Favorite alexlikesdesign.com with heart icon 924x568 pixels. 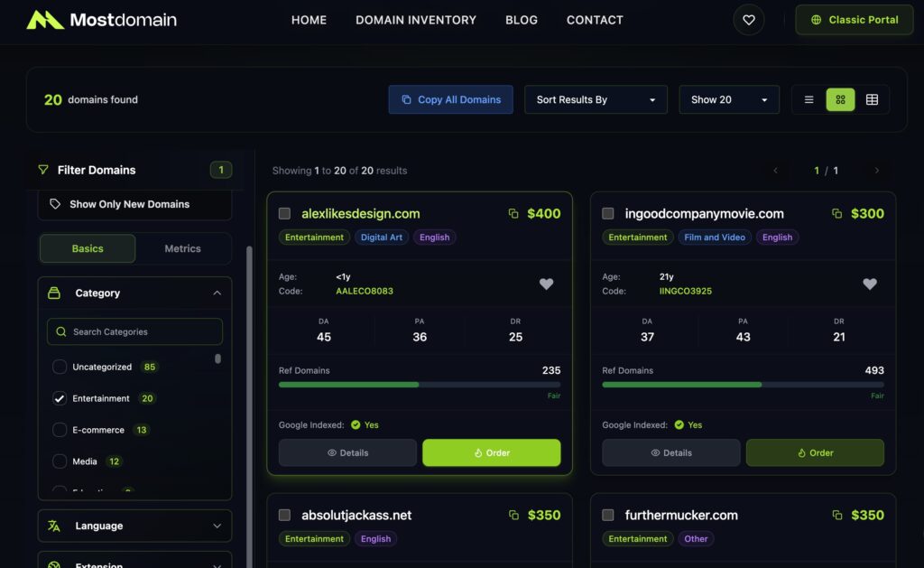pyautogui.click(x=546, y=284)
